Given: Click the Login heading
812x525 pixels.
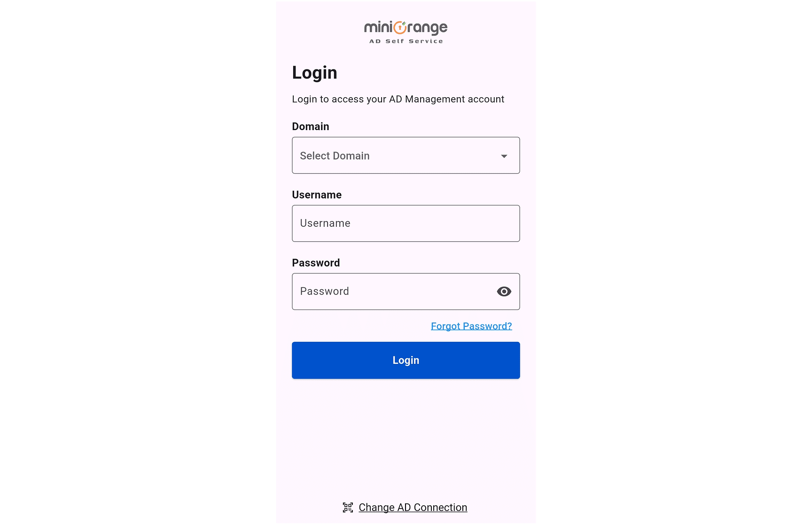Looking at the screenshot, I should coord(314,72).
